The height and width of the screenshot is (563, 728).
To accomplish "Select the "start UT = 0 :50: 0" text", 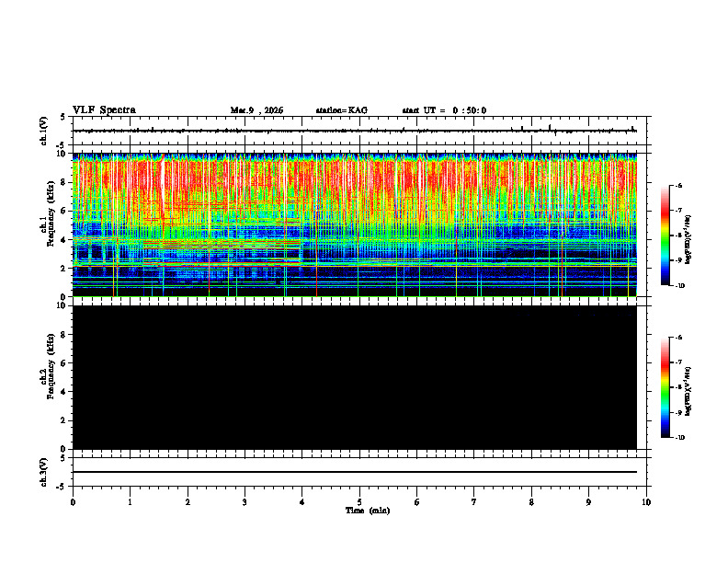I will tap(444, 110).
